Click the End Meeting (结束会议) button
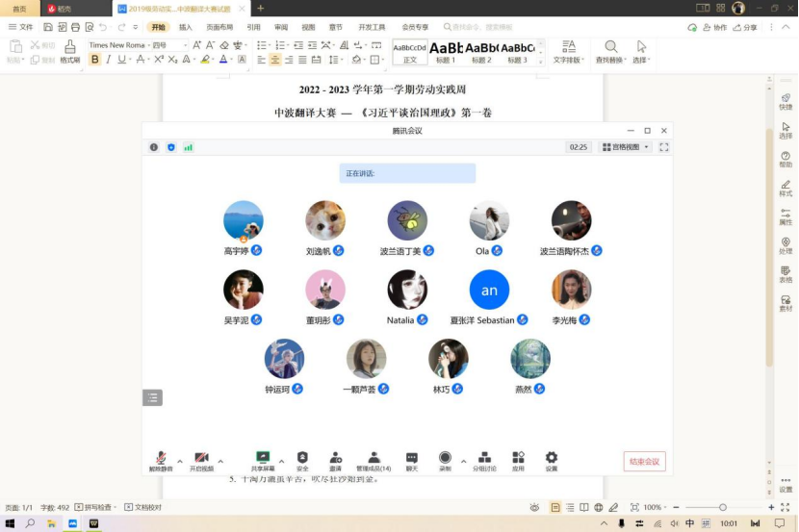The height and width of the screenshot is (532, 799). point(644,462)
